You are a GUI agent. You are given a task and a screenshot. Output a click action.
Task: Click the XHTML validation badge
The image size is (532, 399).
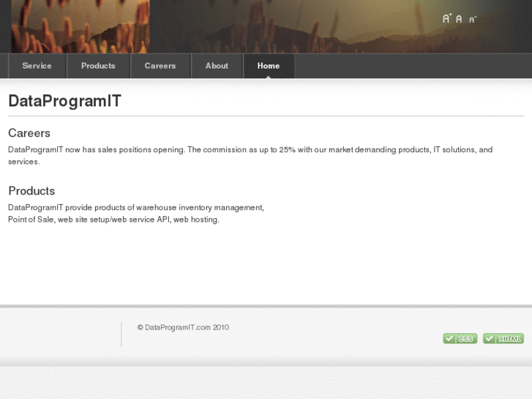click(x=503, y=338)
